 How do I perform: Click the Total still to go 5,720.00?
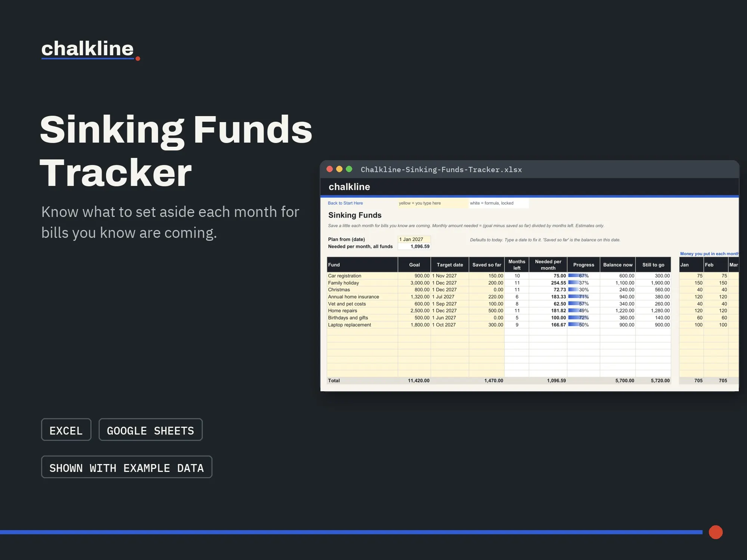pos(653,381)
